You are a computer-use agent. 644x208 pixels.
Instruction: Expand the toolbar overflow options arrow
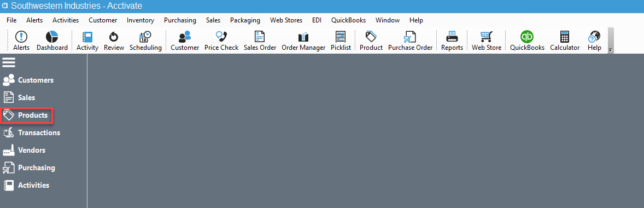(x=610, y=50)
